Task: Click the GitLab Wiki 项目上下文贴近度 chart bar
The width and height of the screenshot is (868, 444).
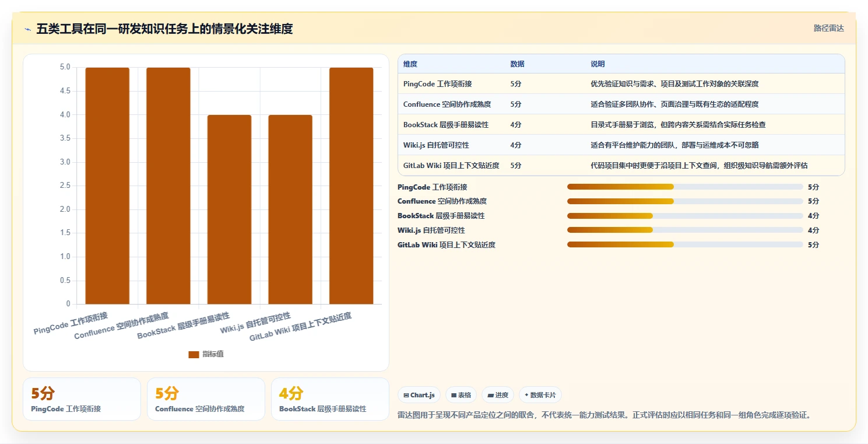Action: click(x=351, y=186)
